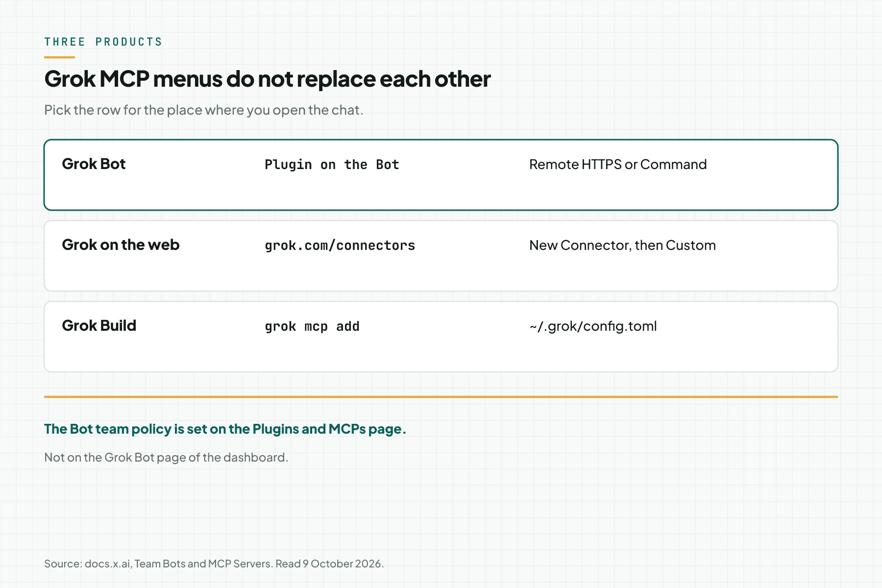Click the 'THREE PRODUCTS' eyebrow label

pos(103,42)
